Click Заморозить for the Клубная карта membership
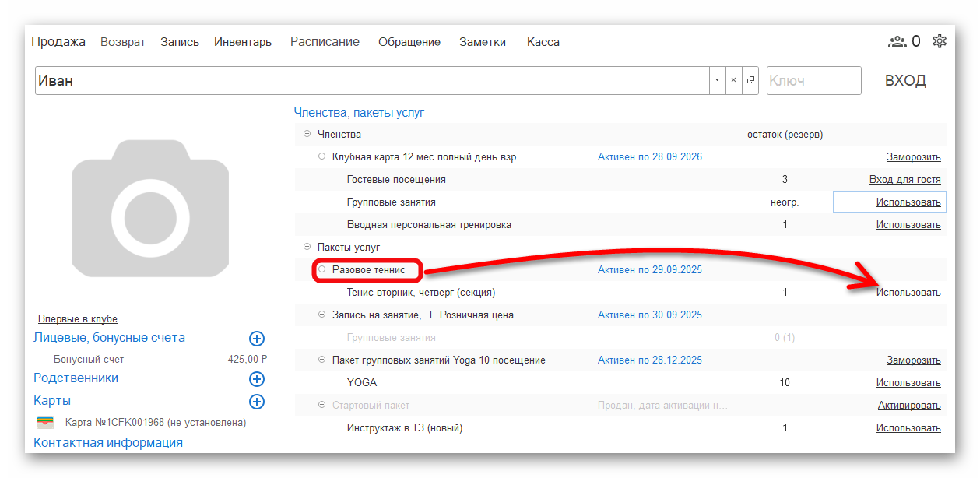 pyautogui.click(x=913, y=157)
